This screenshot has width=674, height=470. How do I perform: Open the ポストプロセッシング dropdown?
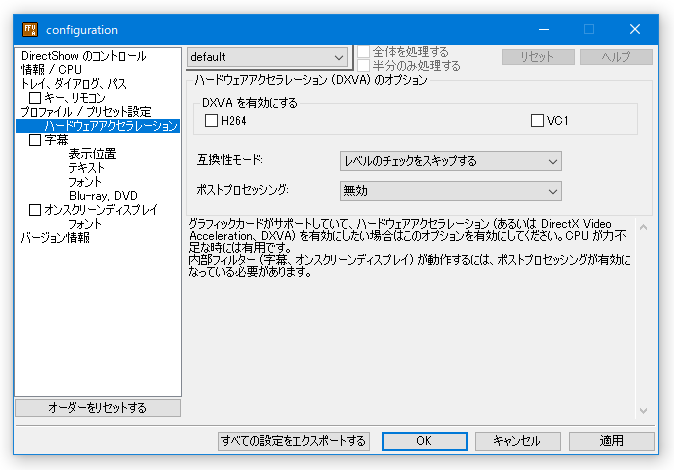(x=450, y=191)
